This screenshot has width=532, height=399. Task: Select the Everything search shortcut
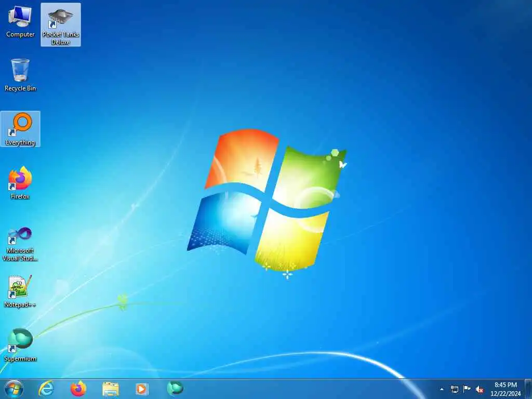pos(20,129)
